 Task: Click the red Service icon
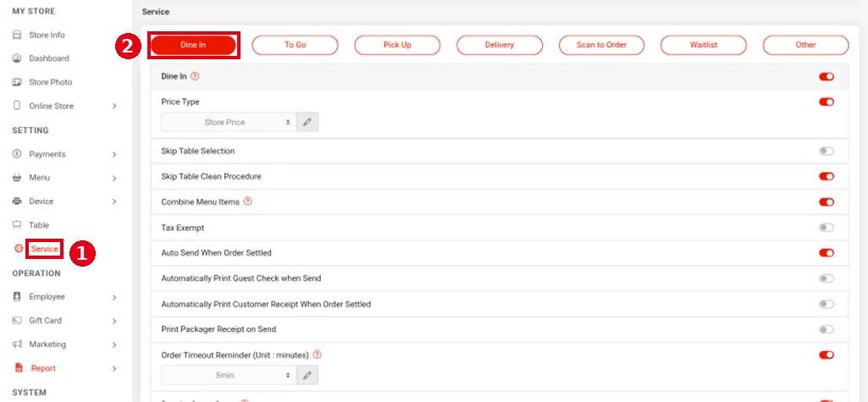tap(19, 249)
